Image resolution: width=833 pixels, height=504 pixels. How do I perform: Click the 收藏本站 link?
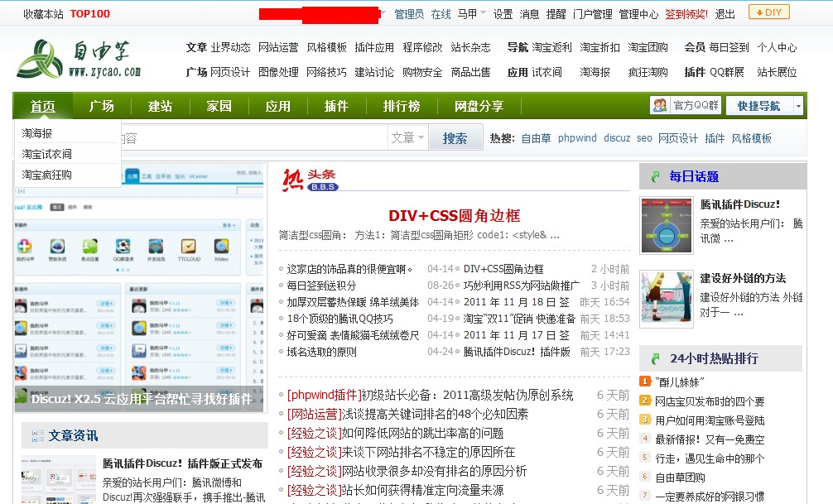43,14
